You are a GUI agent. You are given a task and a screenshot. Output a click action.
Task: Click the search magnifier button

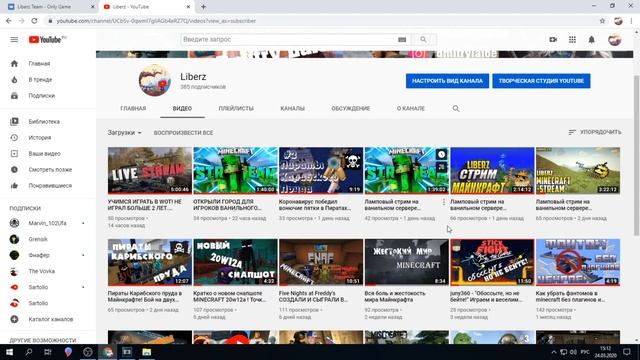(423, 40)
